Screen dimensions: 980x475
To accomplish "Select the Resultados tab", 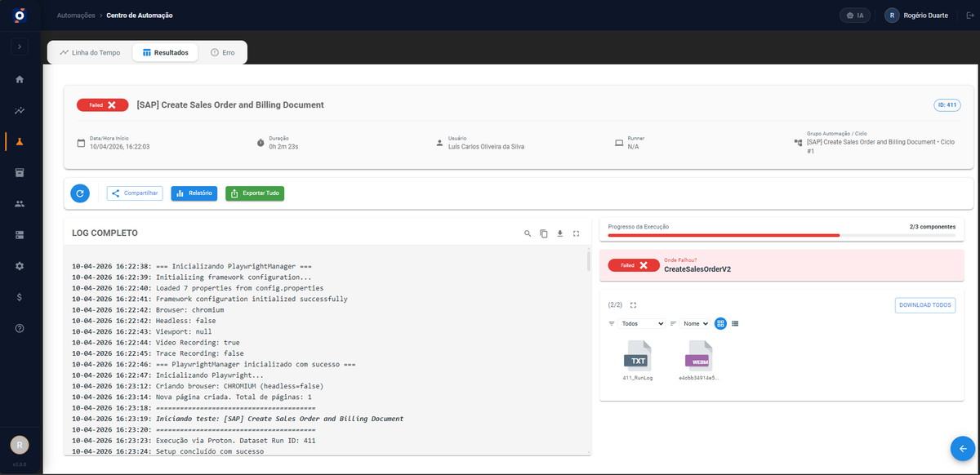I will pos(165,52).
